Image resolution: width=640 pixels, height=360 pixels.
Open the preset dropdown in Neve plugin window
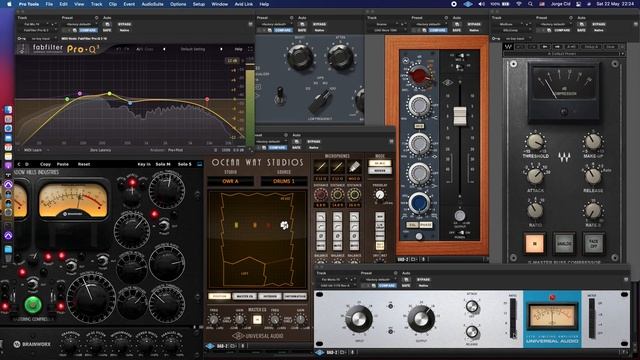click(x=430, y=24)
